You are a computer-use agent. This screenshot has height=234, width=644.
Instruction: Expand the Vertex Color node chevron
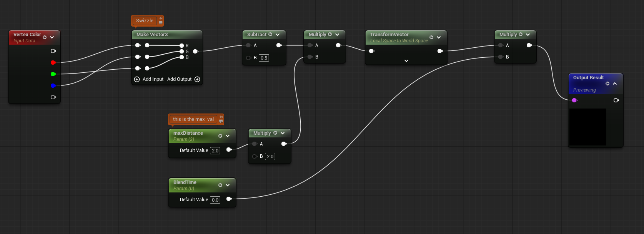[52, 37]
